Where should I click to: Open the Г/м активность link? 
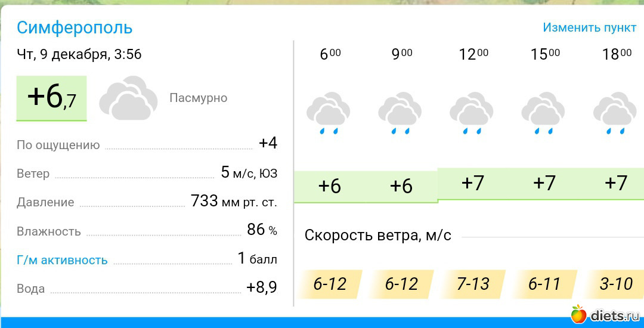point(62,260)
